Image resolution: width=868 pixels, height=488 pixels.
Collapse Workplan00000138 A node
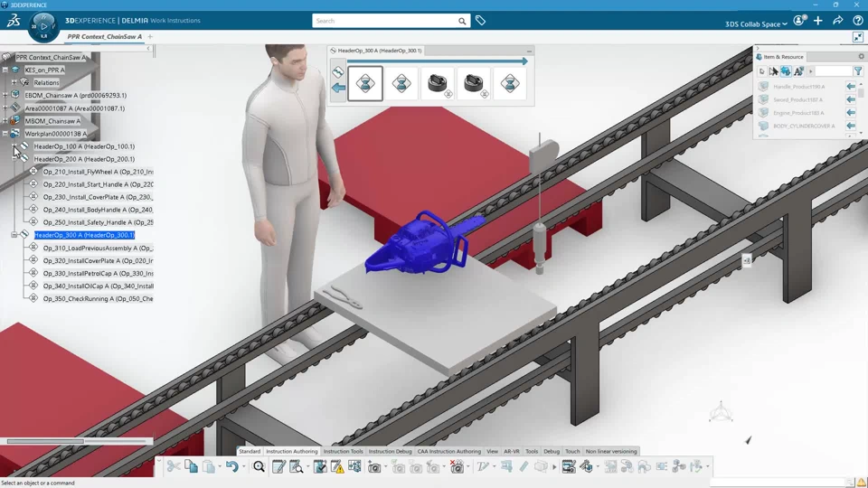pyautogui.click(x=5, y=134)
